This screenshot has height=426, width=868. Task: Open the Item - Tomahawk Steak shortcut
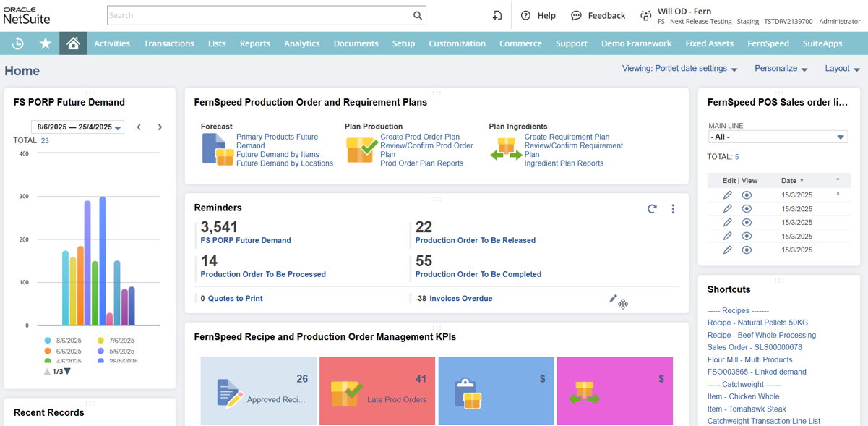747,409
